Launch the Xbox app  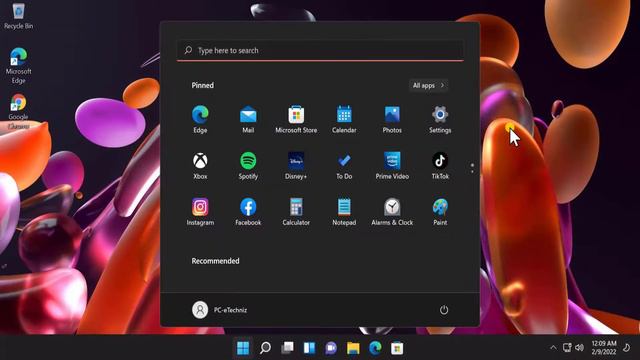(200, 165)
